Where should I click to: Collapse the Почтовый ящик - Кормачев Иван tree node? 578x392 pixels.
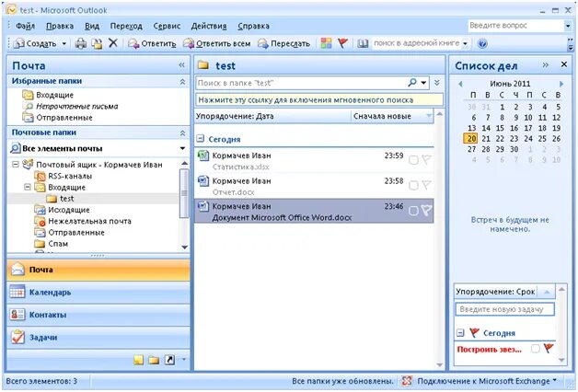click(x=16, y=165)
